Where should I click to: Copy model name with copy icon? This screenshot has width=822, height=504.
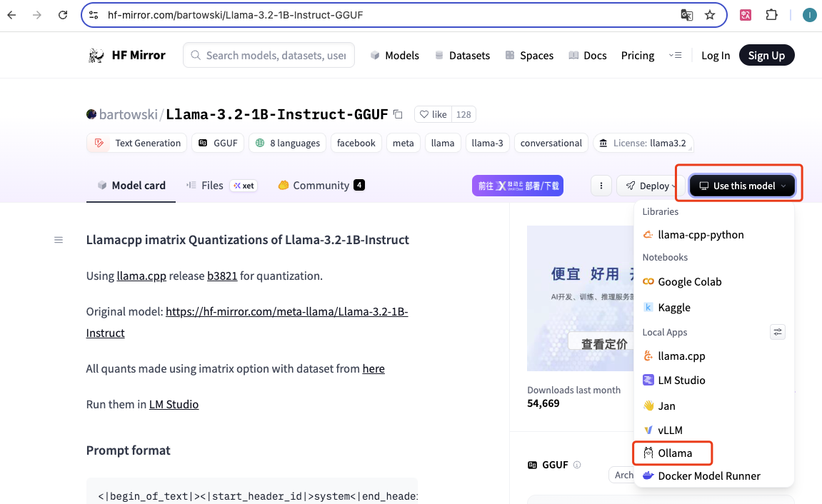pyautogui.click(x=398, y=114)
